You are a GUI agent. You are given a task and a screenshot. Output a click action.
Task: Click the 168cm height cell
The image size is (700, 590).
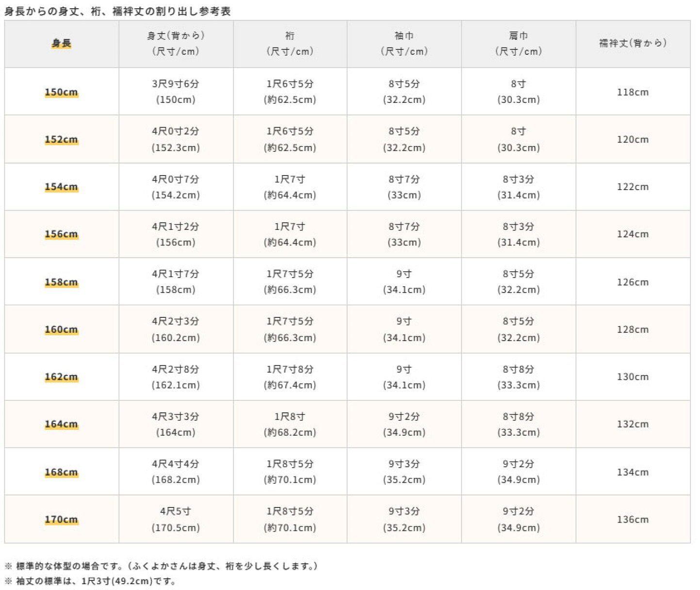(61, 472)
